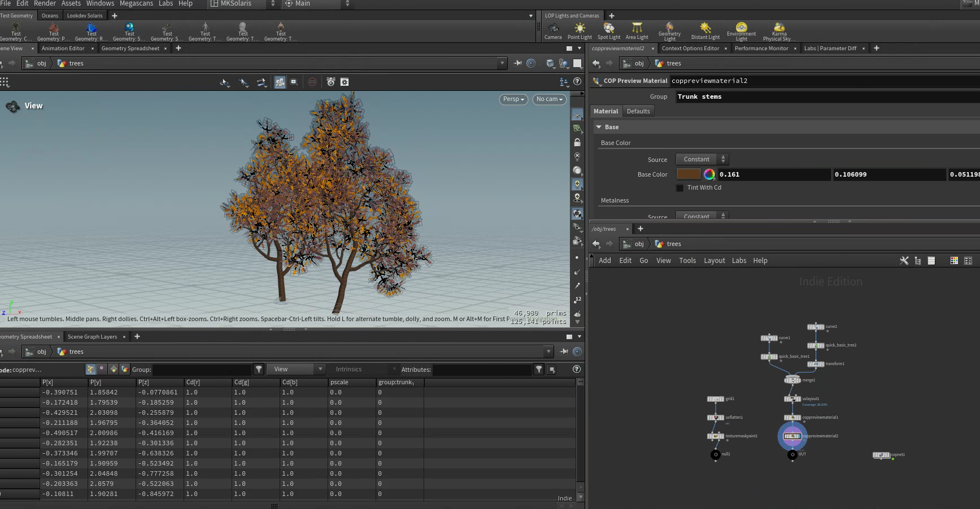Select the Camera shelf tool
The width and height of the screenshot is (980, 509).
click(553, 31)
